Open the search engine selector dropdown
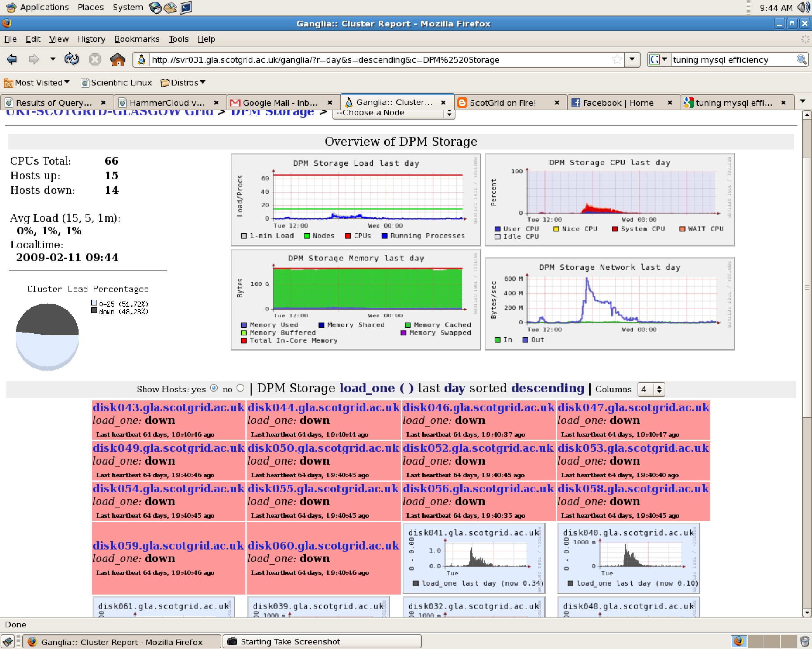 (659, 59)
